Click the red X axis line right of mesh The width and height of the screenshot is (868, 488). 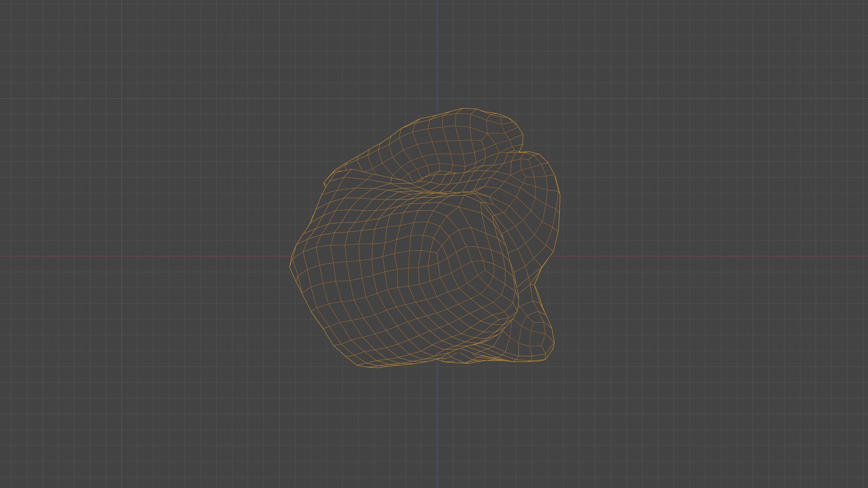(708, 256)
